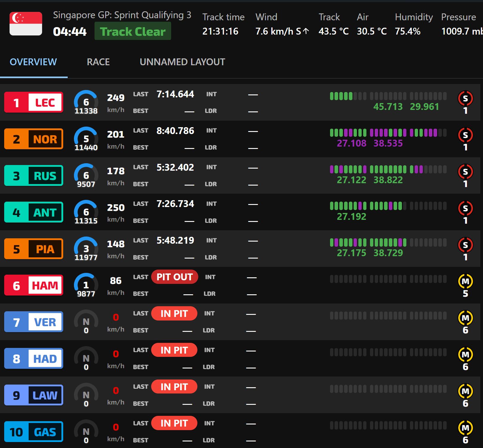Click the Track Clear status badge
This screenshot has height=448, width=483.
(133, 31)
